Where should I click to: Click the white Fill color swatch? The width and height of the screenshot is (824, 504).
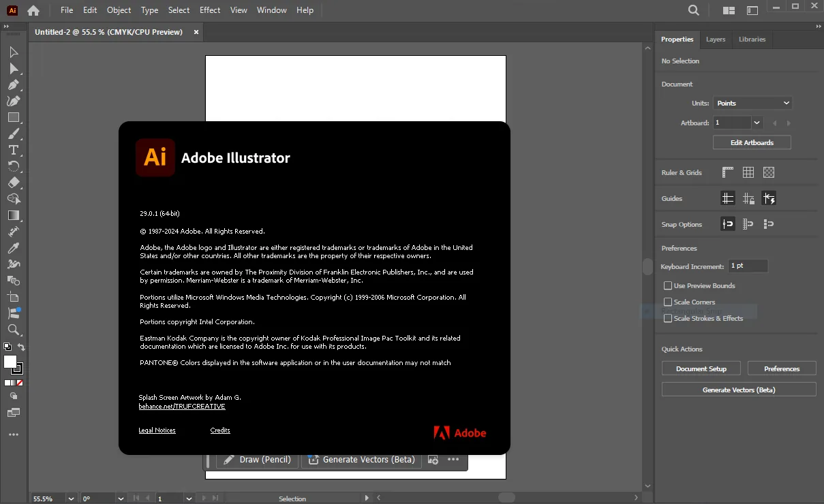[x=10, y=362]
